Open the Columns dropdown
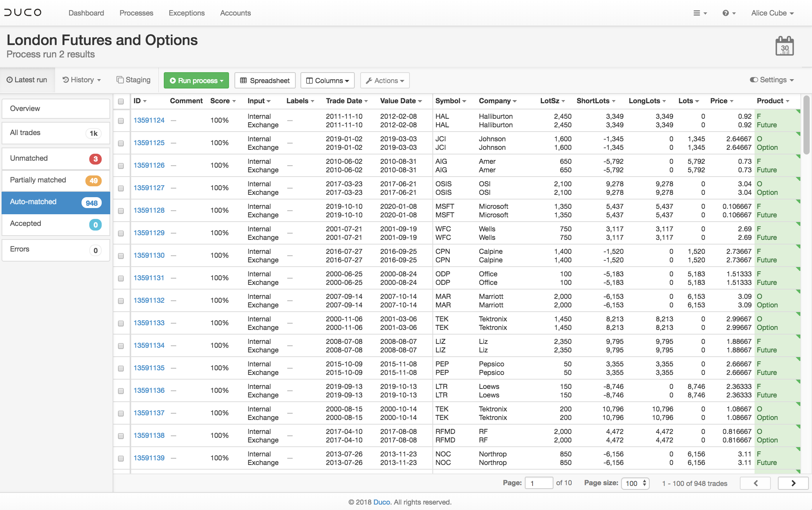This screenshot has width=812, height=510. point(328,80)
